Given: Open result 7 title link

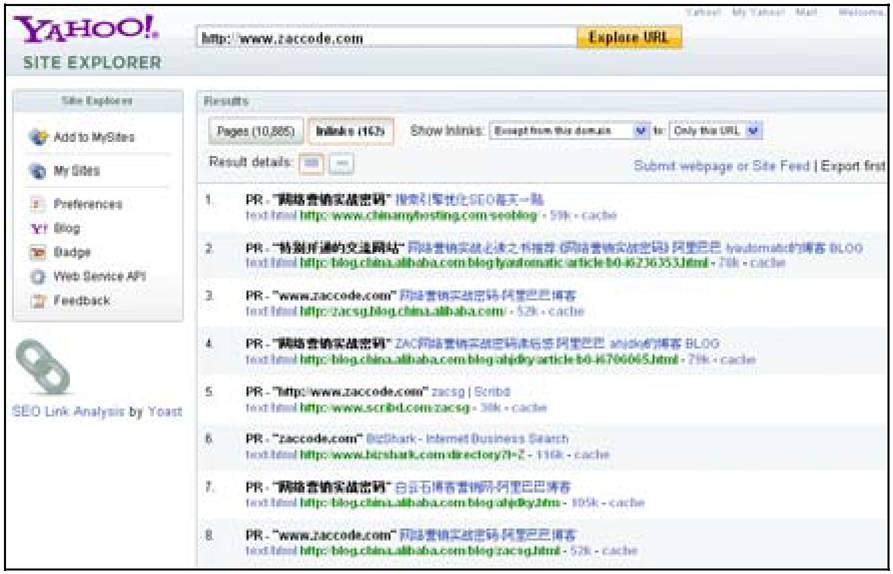Looking at the screenshot, I should coord(482,487).
